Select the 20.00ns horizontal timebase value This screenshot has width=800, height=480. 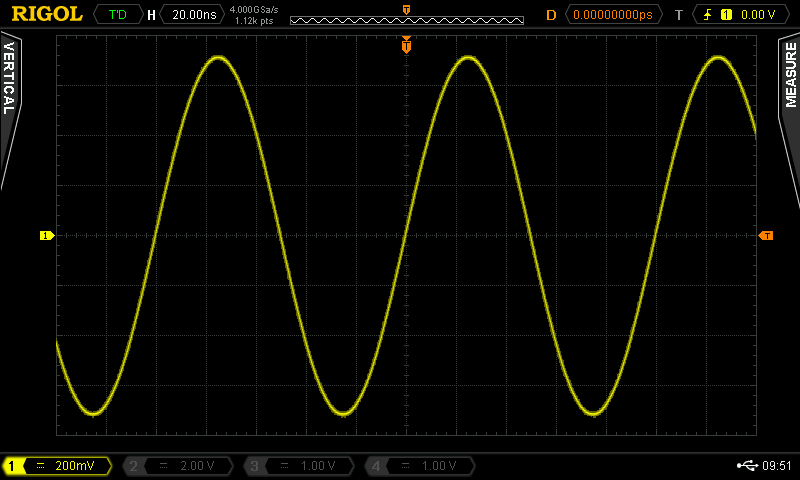pyautogui.click(x=193, y=14)
